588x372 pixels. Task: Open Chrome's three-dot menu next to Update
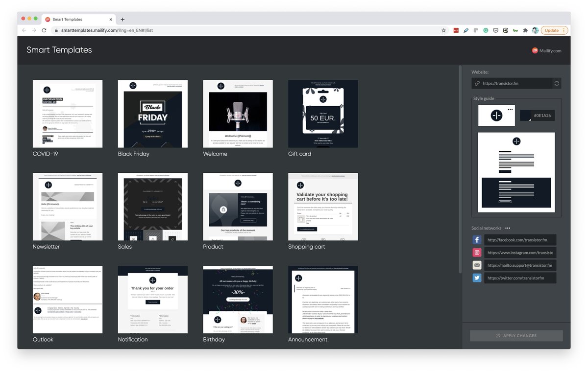[x=564, y=30]
